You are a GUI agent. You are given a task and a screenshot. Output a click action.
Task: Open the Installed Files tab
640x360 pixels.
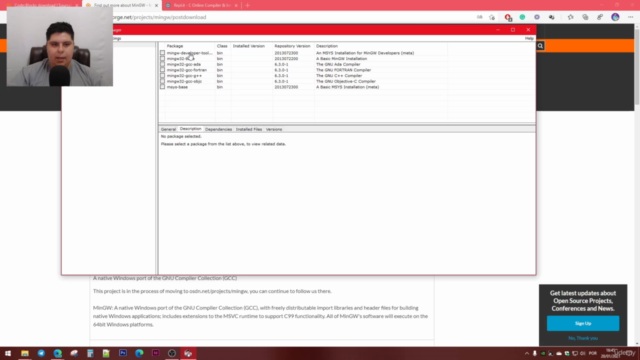pyautogui.click(x=249, y=129)
